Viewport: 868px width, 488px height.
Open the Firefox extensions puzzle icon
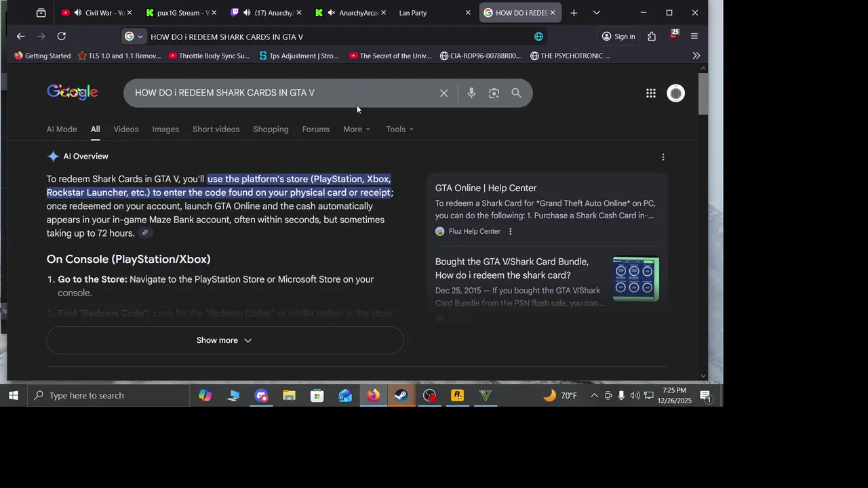tap(652, 37)
